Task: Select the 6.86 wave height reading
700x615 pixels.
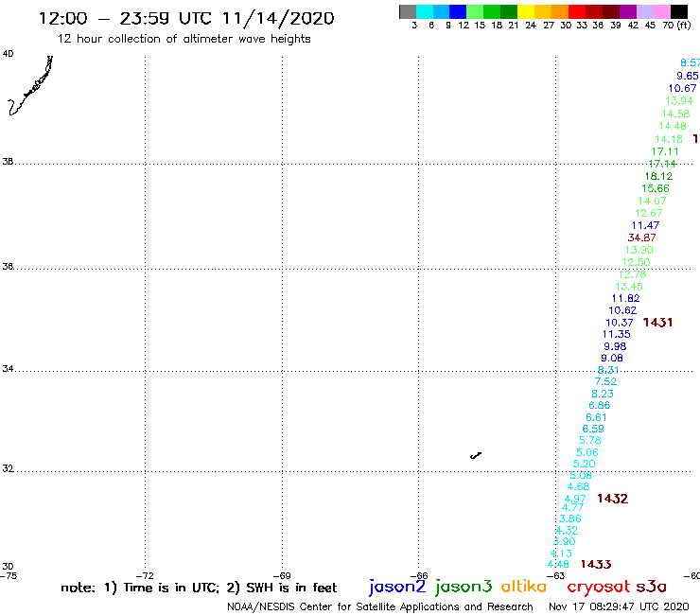Action: click(x=599, y=405)
